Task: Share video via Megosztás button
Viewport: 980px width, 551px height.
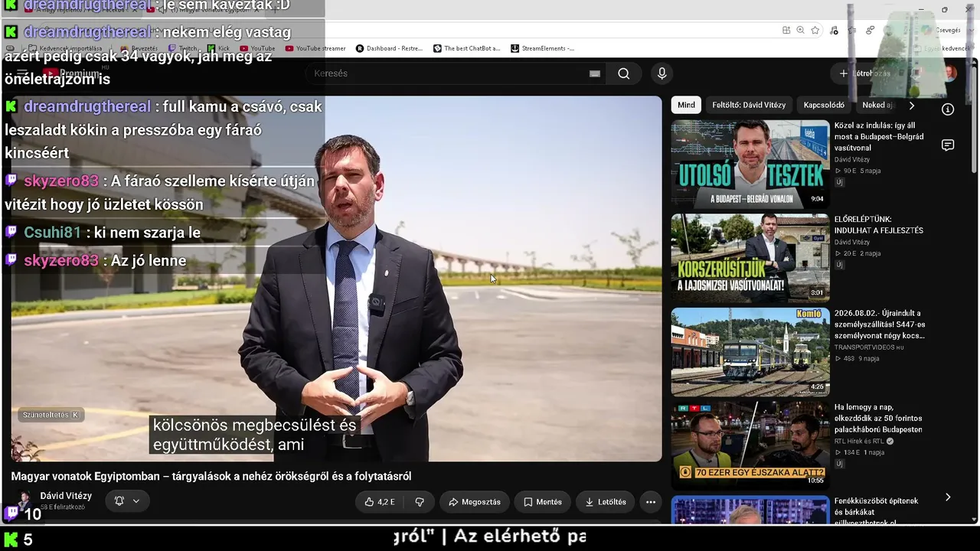Action: (475, 502)
